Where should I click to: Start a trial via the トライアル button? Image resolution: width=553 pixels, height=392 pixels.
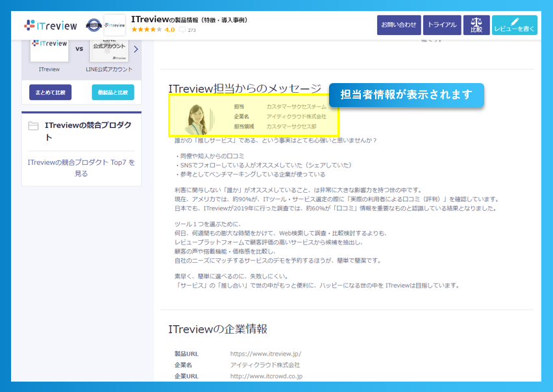click(442, 25)
